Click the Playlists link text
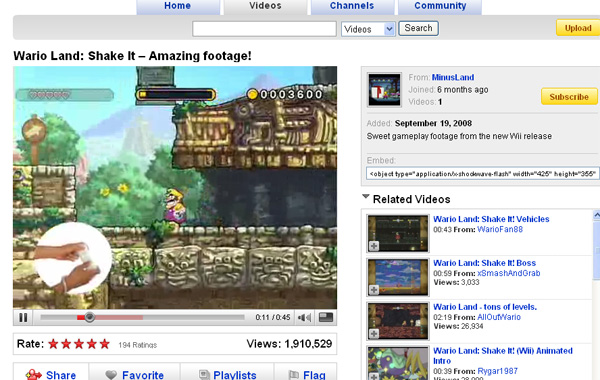Screen dimensions: 600x380 point(235,375)
